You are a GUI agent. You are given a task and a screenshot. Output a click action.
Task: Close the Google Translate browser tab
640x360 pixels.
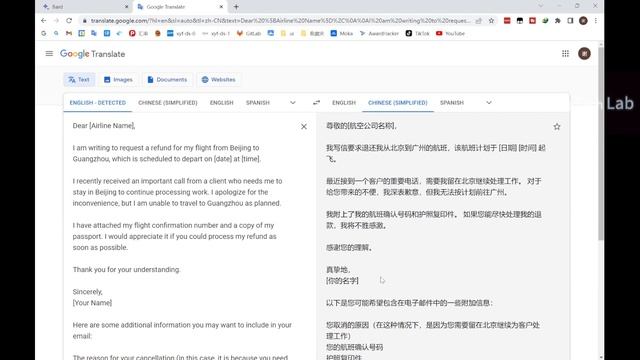coord(221,7)
